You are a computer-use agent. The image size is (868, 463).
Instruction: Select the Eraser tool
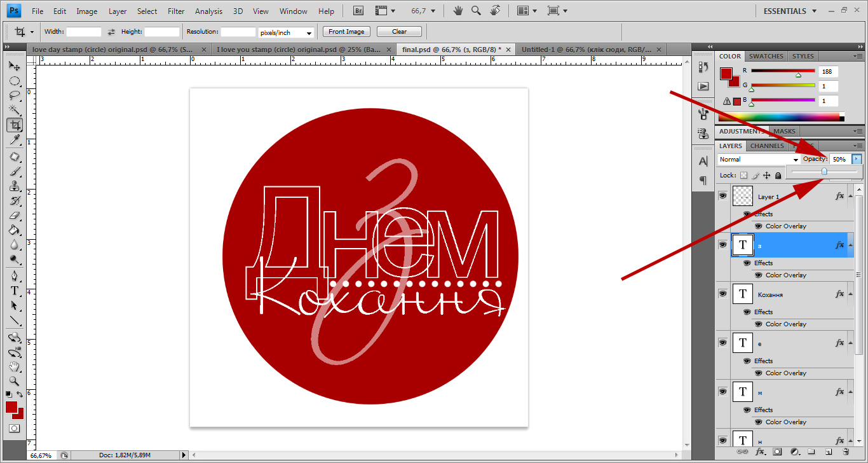(15, 215)
